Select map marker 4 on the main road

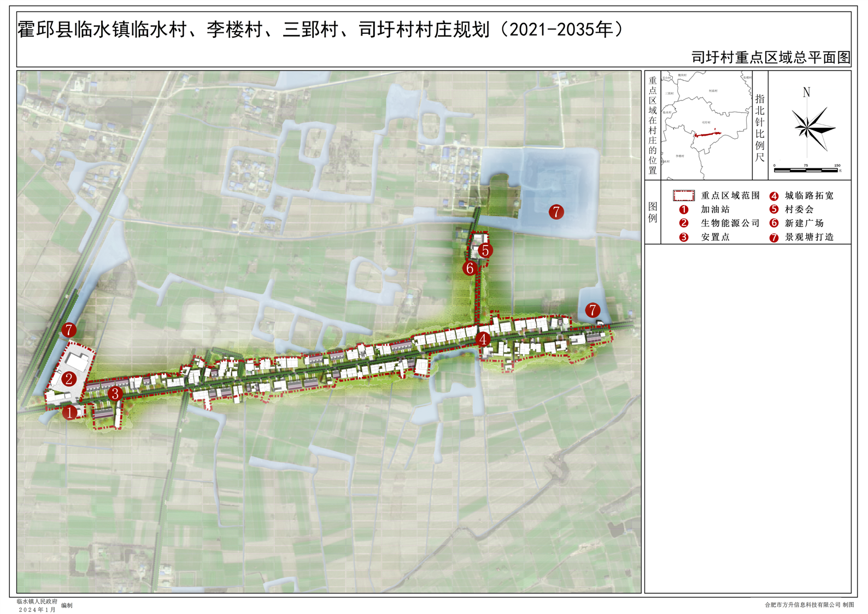483,340
